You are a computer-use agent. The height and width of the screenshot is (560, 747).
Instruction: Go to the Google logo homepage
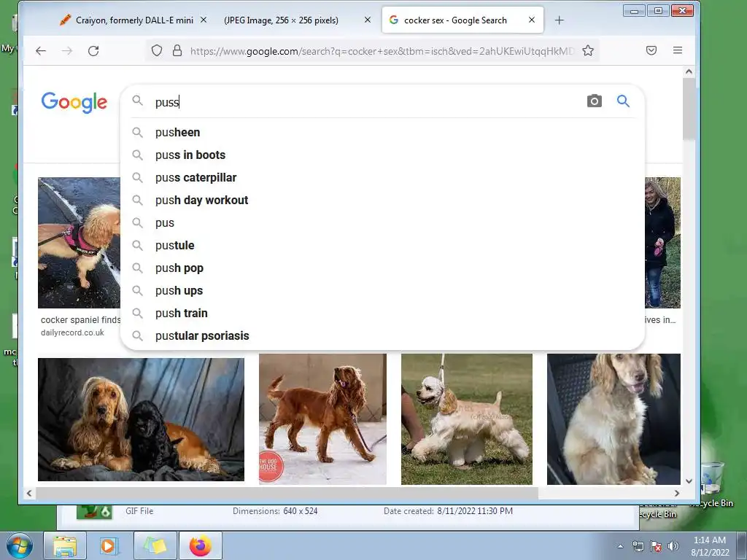tap(74, 102)
